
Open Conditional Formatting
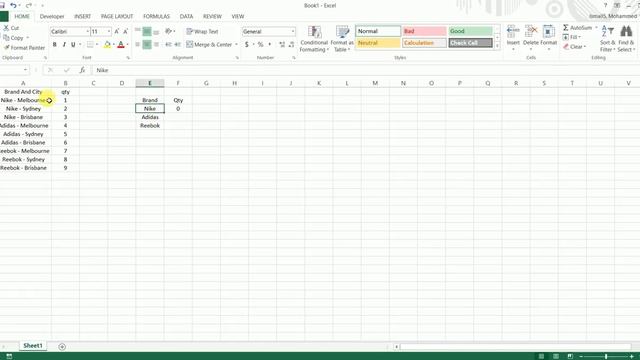point(314,39)
